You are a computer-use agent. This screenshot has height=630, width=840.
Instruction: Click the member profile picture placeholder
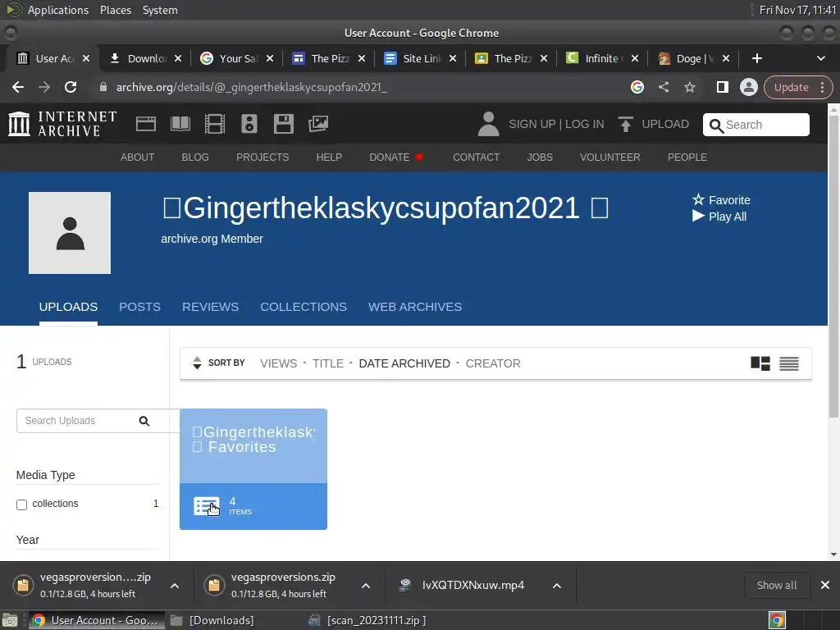tap(70, 233)
